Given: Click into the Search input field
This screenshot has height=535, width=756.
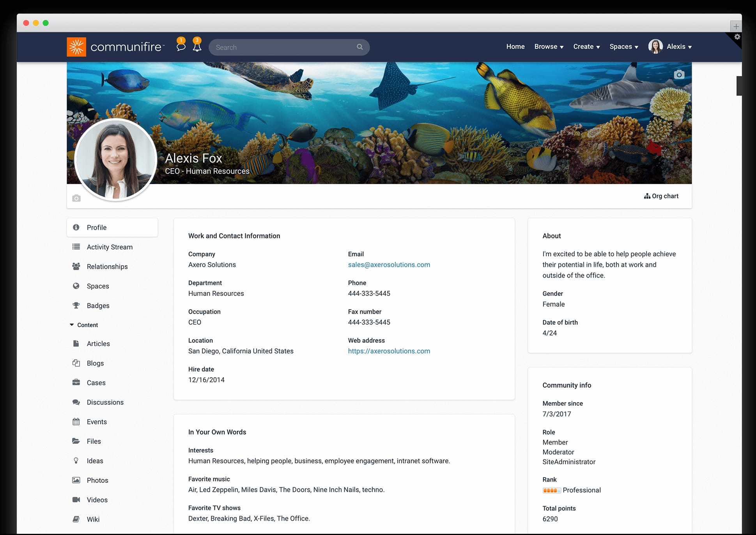Looking at the screenshot, I should coord(283,47).
